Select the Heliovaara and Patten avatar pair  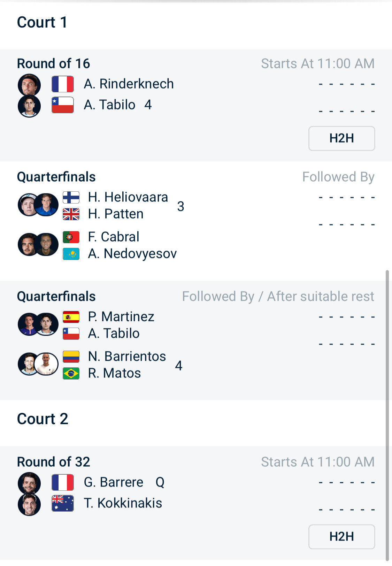coord(38,205)
